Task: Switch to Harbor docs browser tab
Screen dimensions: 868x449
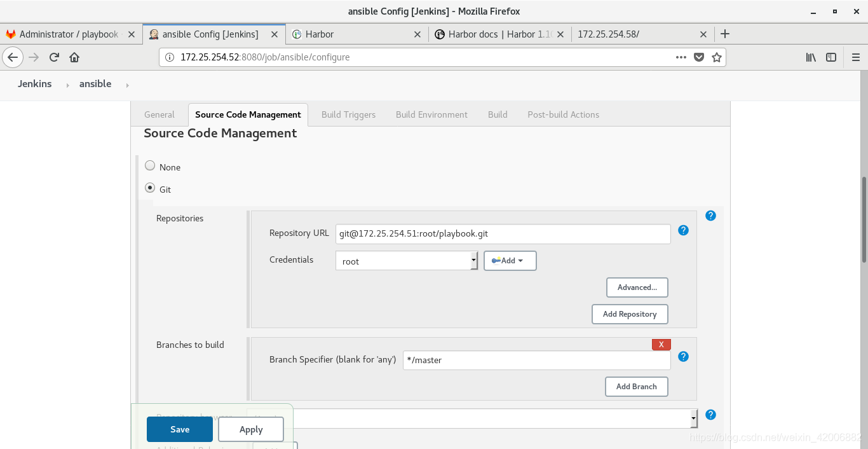Action: pyautogui.click(x=499, y=34)
